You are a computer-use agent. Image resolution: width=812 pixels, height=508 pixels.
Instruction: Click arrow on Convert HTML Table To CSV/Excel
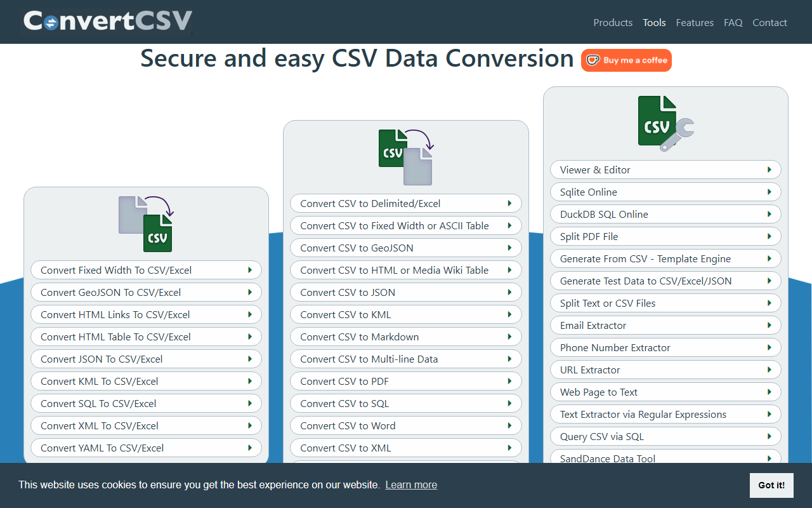tap(250, 337)
